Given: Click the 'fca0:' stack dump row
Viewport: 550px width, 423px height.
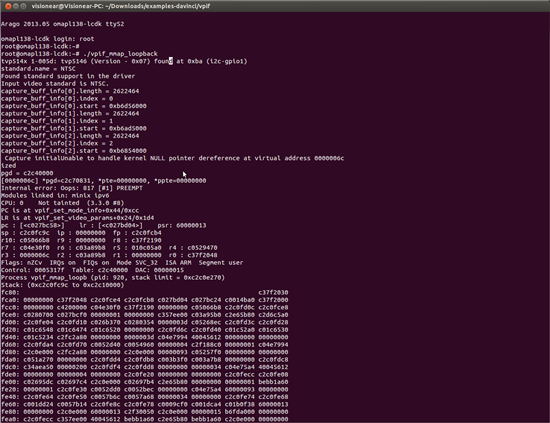Looking at the screenshot, I should click(x=145, y=300).
